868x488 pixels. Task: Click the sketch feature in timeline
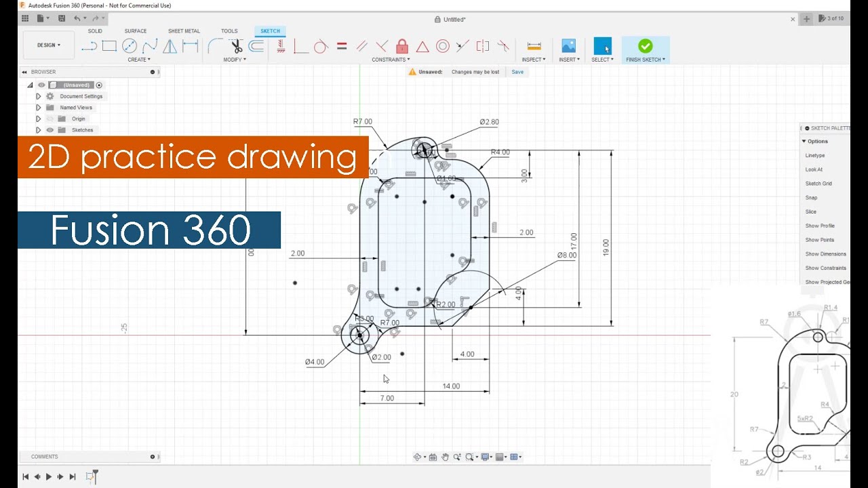90,477
